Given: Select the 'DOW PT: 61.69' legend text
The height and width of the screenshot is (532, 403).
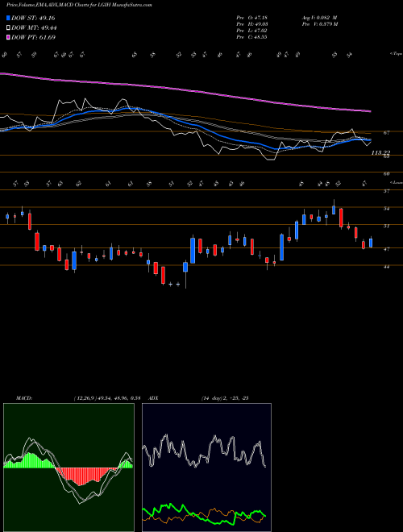Looking at the screenshot, I should click(33, 37).
